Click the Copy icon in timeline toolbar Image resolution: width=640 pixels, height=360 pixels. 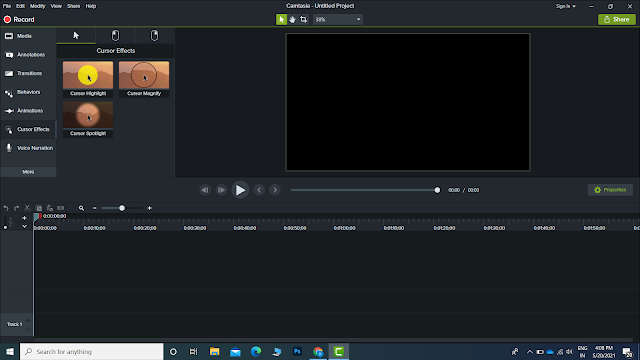pos(39,208)
